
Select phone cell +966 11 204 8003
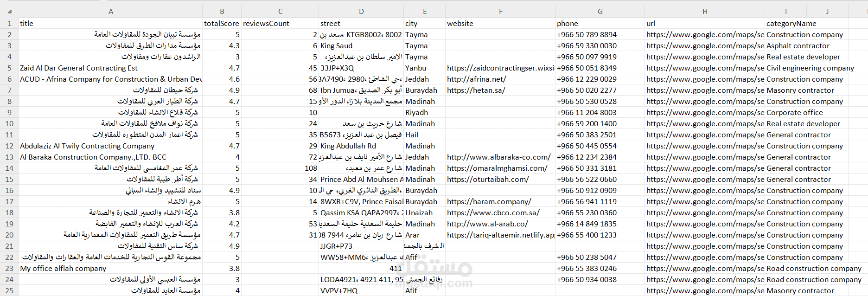click(x=600, y=112)
